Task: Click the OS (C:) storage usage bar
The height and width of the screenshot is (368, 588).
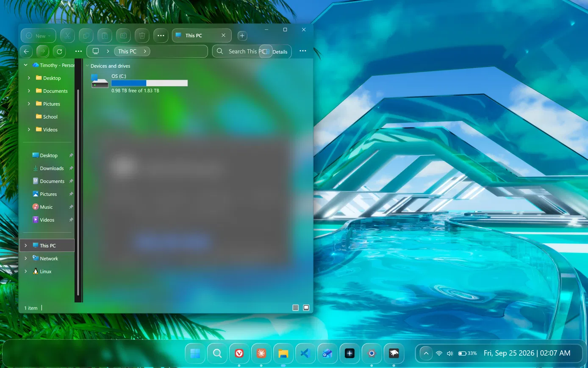Action: (x=150, y=83)
